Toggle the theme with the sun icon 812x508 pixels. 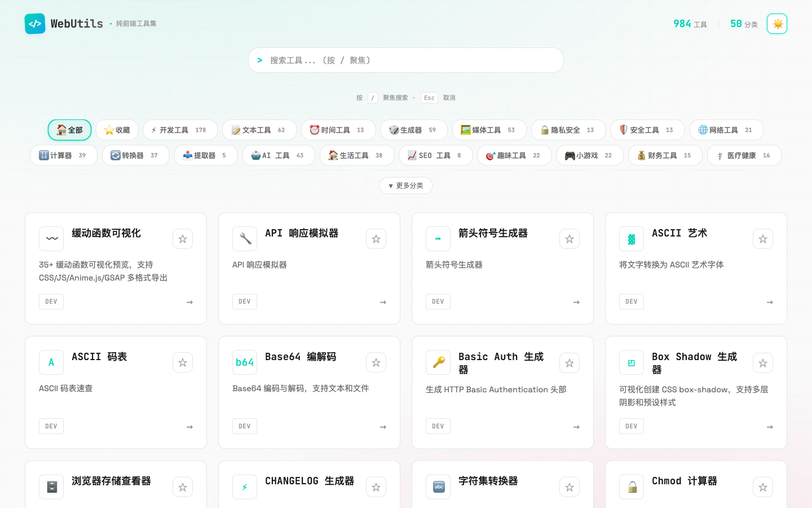[777, 24]
